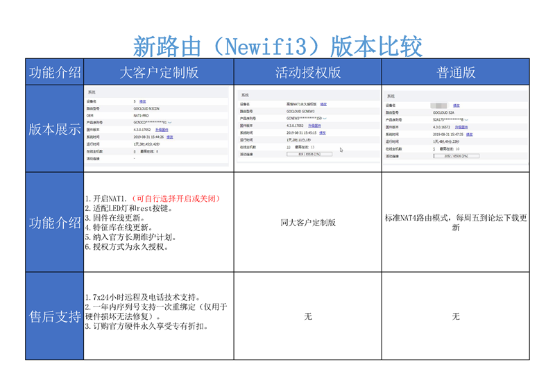The width and height of the screenshot is (555, 392).
Task: Click 修改 next to system time in 活动授权版
Action: [x=322, y=133]
